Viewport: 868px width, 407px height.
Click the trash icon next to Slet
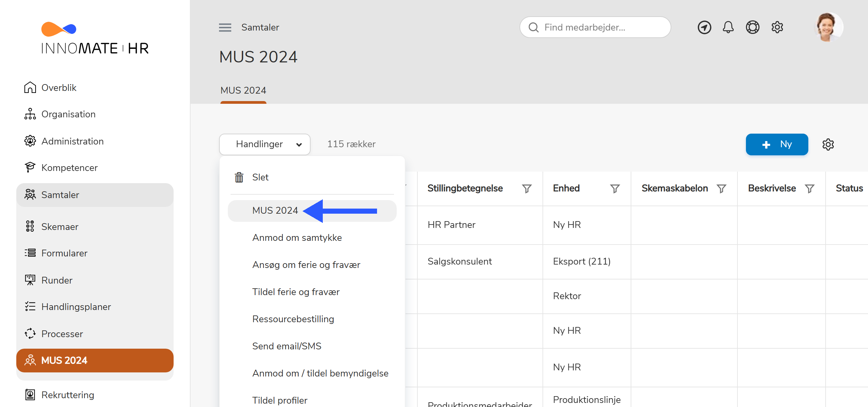239,177
